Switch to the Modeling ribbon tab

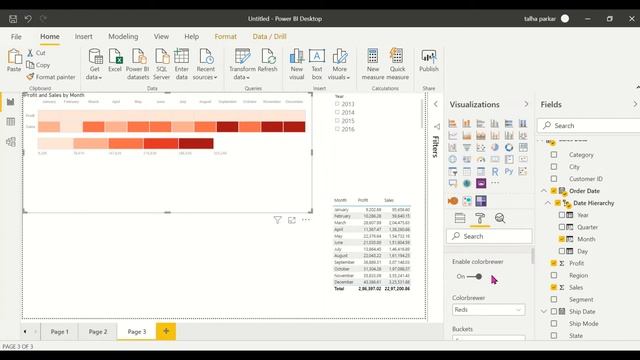(x=123, y=37)
